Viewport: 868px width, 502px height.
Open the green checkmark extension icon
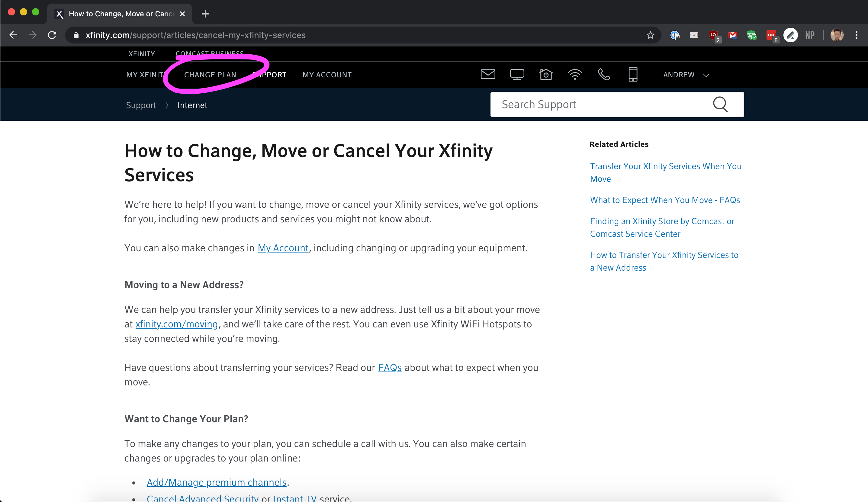(752, 35)
